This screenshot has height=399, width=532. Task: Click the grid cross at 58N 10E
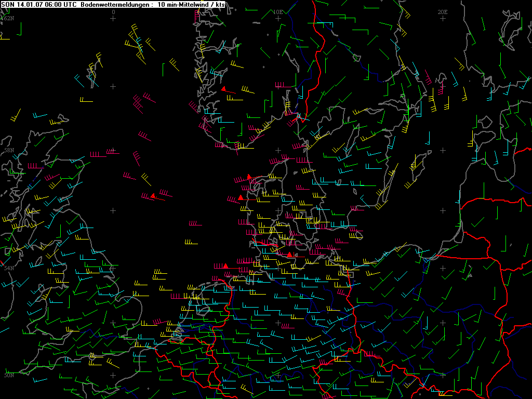point(278,150)
